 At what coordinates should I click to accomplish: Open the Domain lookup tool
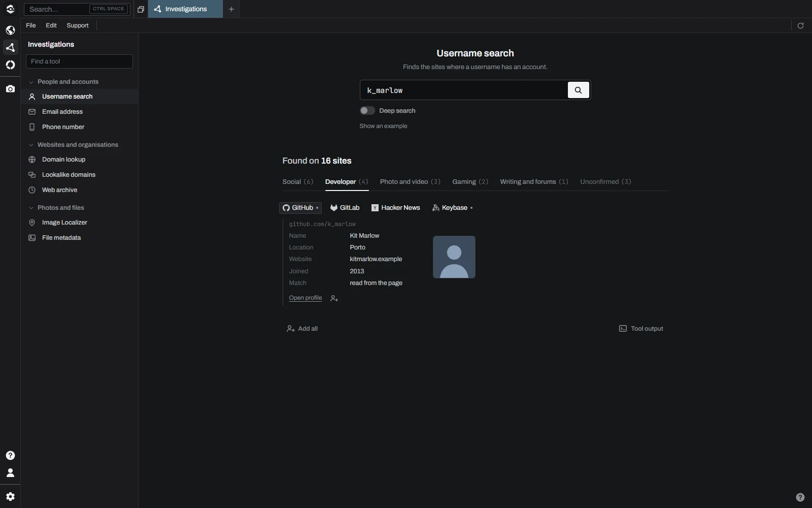79,160
